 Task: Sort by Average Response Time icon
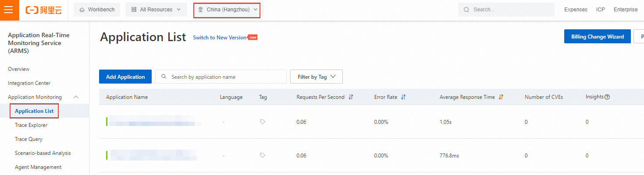(501, 97)
